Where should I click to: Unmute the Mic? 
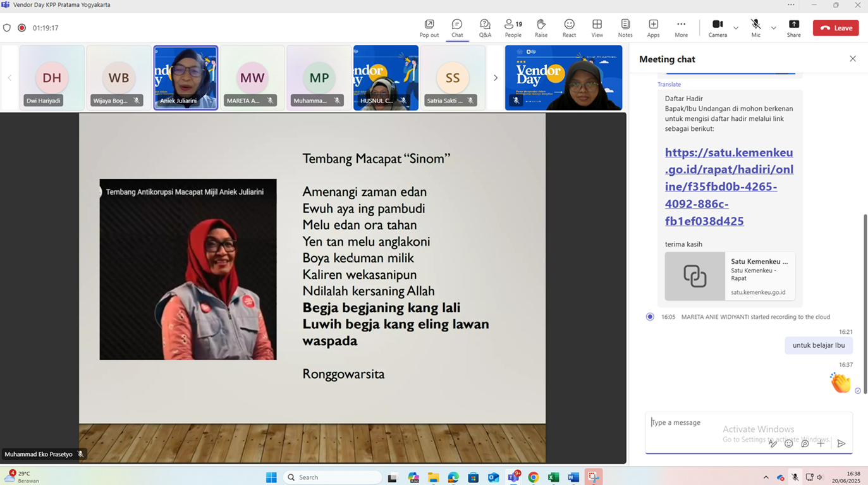click(x=755, y=27)
